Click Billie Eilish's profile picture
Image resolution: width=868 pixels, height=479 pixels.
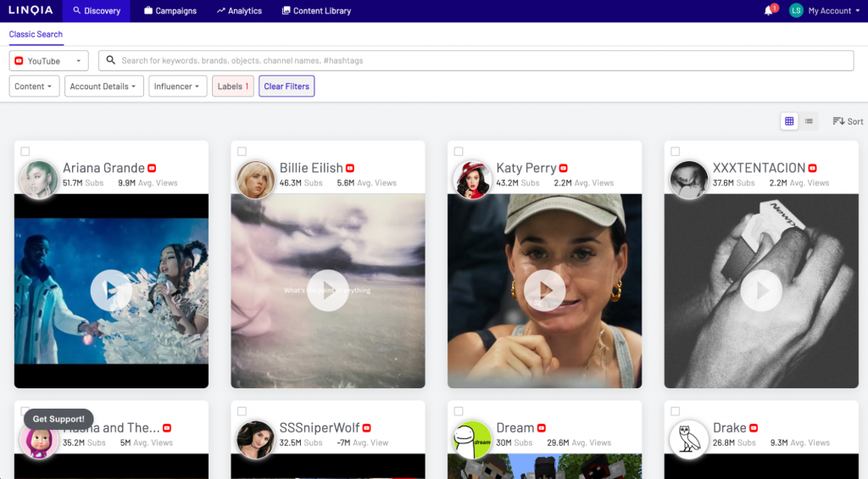point(255,180)
